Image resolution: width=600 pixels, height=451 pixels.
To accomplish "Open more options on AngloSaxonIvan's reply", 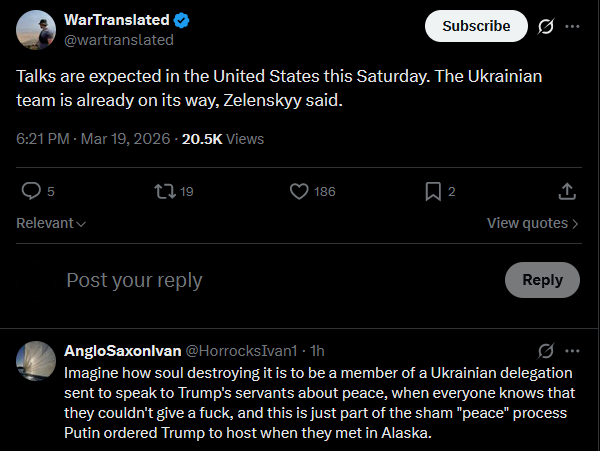I will 572,351.
